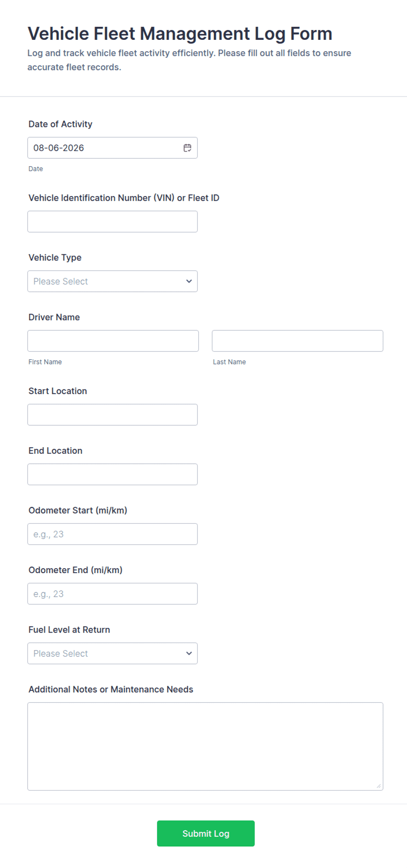Click the Last Name field under Driver Name
This screenshot has width=407, height=868.
tap(298, 341)
